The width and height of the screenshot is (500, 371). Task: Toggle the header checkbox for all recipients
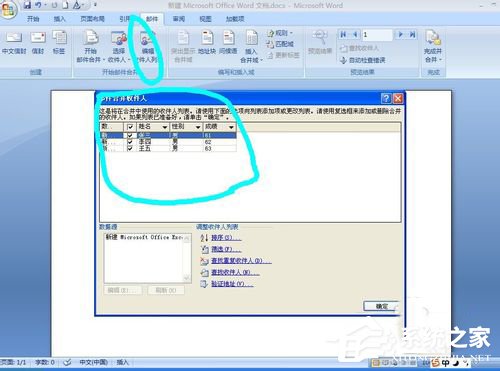[x=130, y=127]
